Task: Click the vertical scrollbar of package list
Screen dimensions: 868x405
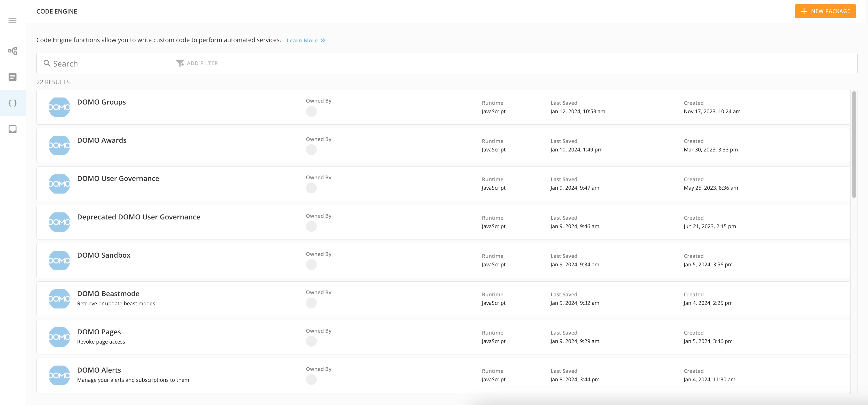Action: click(x=854, y=145)
